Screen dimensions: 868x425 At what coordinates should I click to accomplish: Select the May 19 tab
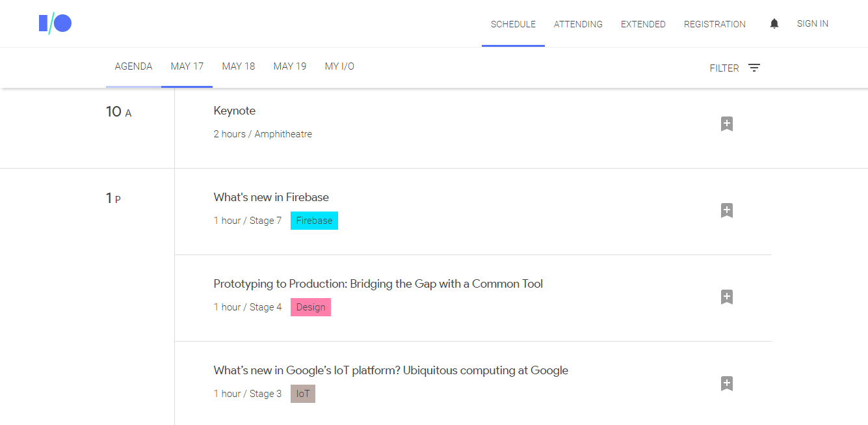(290, 66)
